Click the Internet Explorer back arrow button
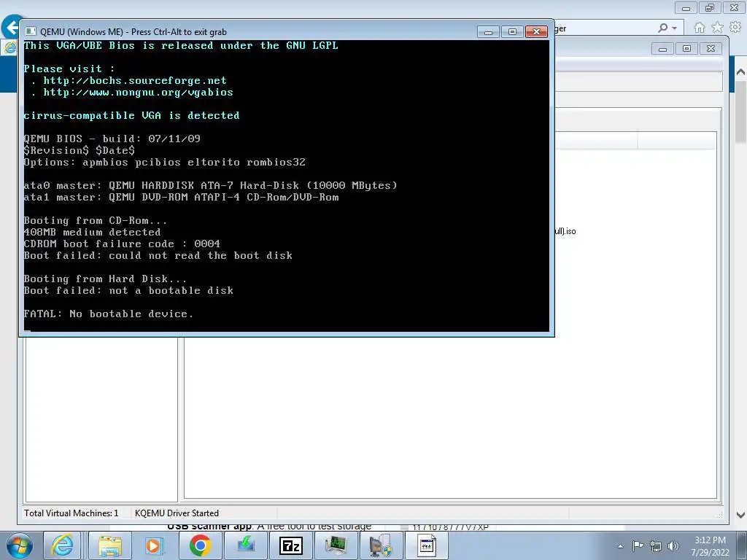 (12, 27)
